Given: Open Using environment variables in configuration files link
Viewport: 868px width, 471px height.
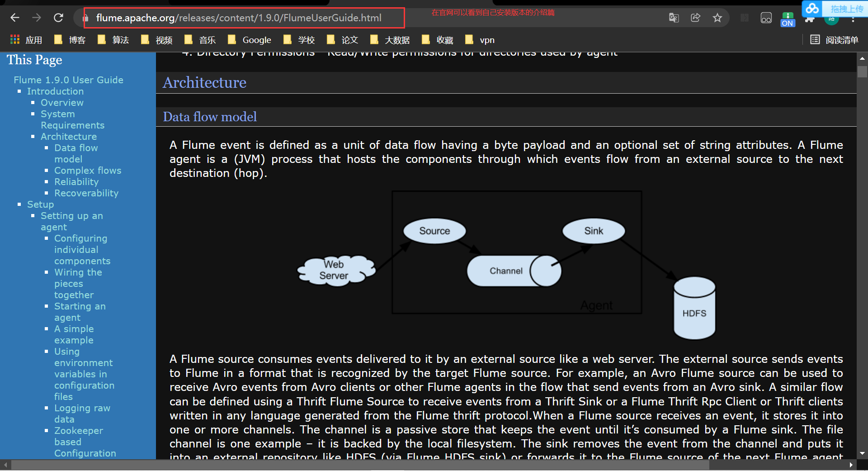Looking at the screenshot, I should pos(84,374).
